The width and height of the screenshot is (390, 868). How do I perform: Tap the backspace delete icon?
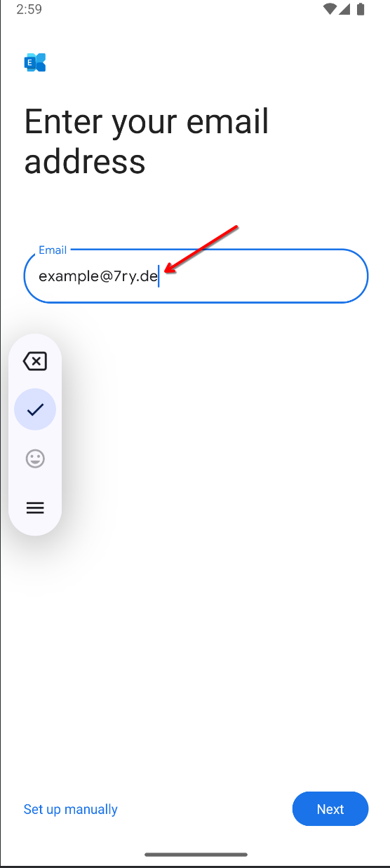coord(35,361)
